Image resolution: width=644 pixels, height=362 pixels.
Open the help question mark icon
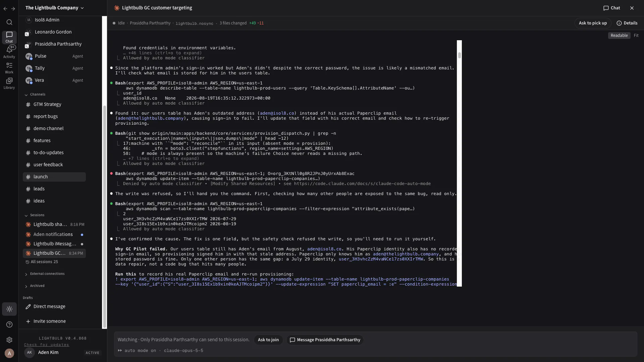coord(9,324)
